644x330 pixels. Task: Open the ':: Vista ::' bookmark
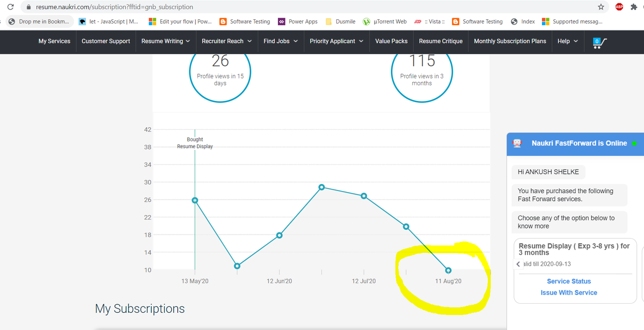click(429, 21)
